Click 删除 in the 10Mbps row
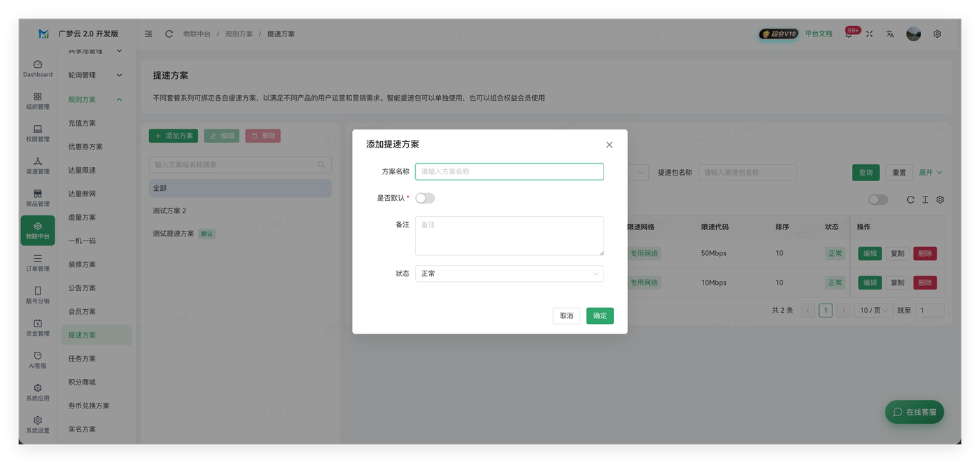This screenshot has height=463, width=980. (x=925, y=283)
